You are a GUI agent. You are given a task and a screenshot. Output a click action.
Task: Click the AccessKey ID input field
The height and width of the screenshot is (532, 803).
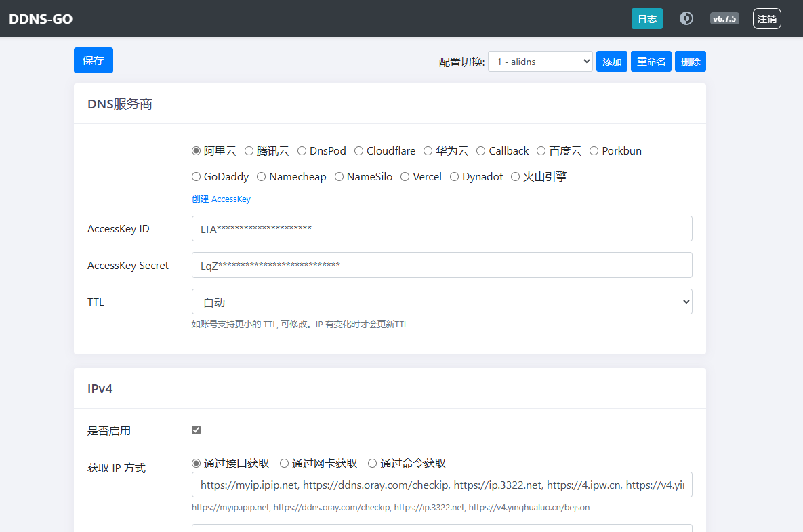click(442, 228)
